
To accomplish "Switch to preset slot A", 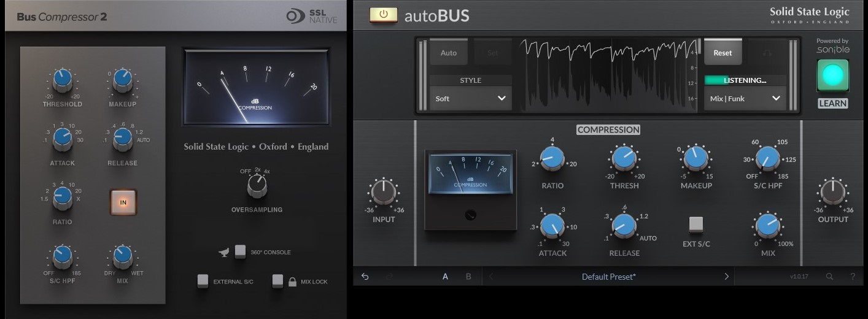I will coord(446,277).
